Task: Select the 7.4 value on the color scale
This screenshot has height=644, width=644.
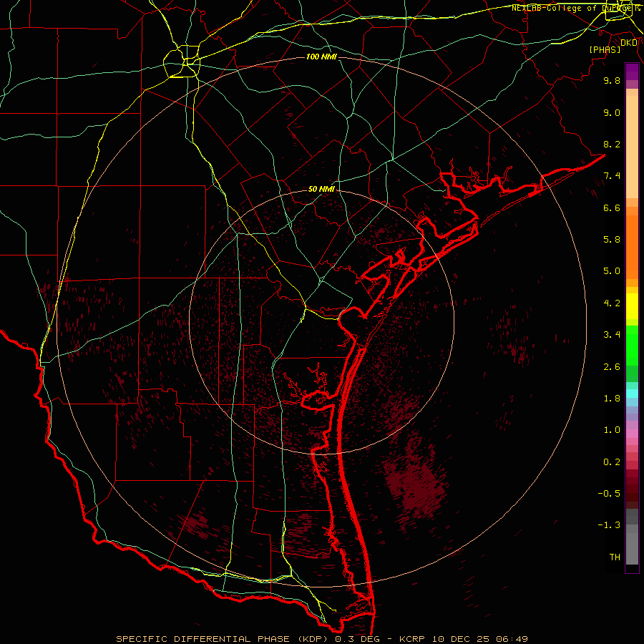Action: [x=612, y=176]
